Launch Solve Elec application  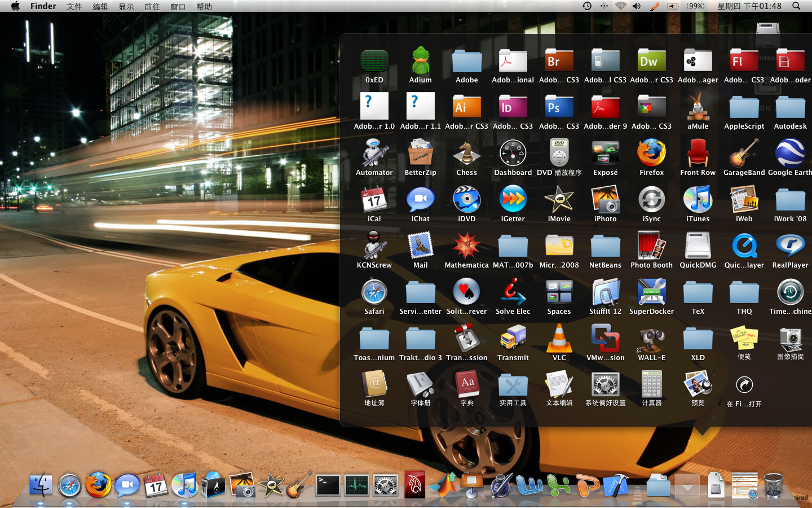(513, 292)
